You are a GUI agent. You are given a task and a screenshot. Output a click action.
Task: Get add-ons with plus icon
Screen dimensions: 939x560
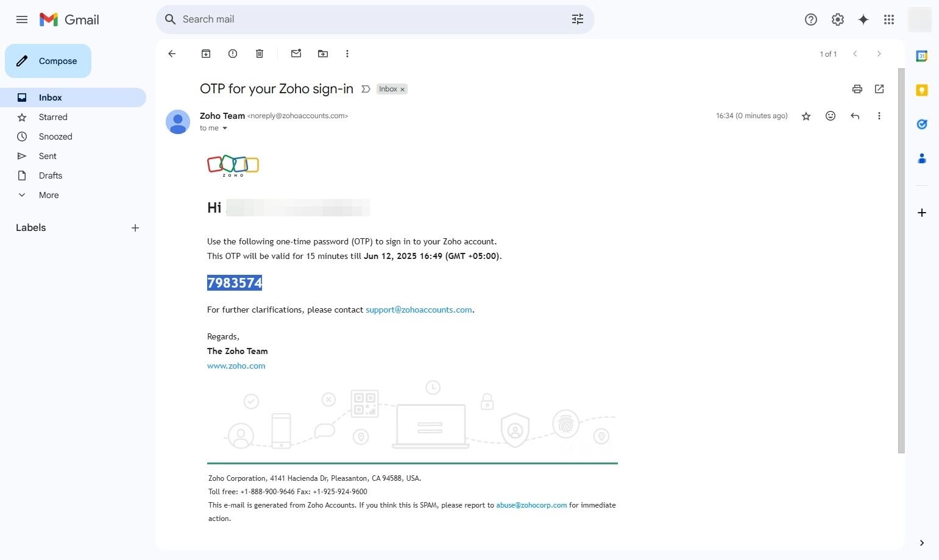tap(922, 213)
